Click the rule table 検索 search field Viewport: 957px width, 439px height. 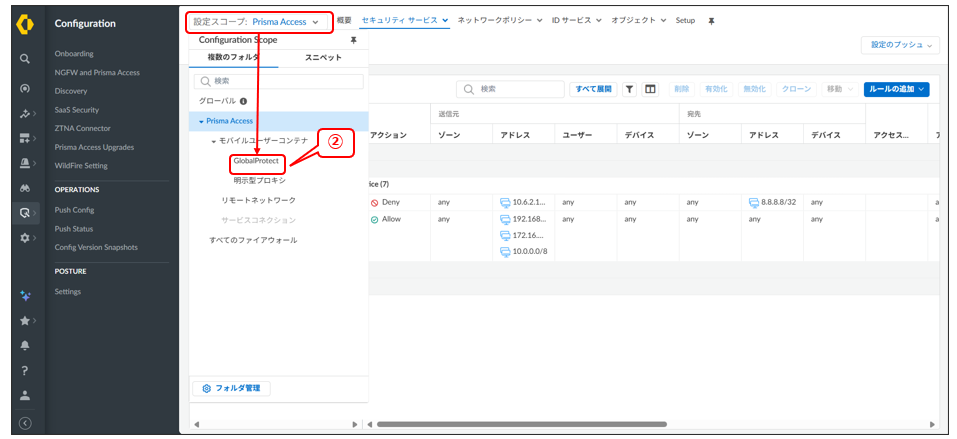(510, 89)
